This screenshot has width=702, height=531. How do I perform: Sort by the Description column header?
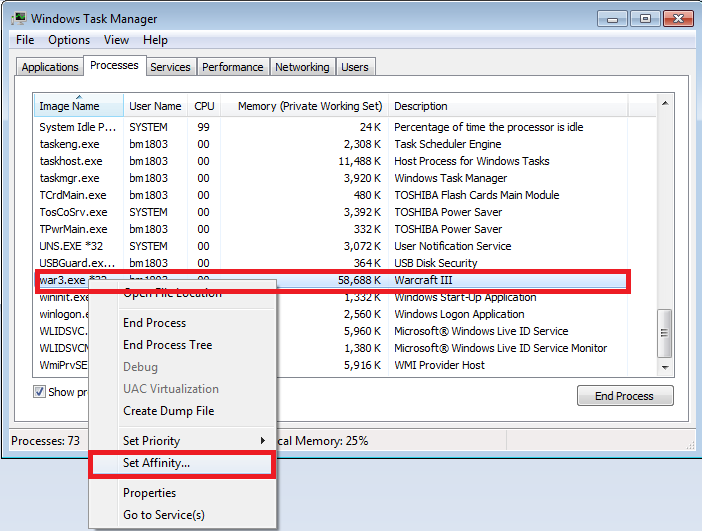click(x=508, y=106)
